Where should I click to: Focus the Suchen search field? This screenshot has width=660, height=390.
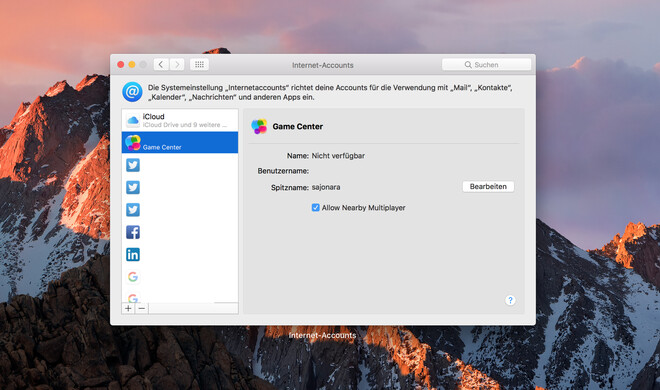(486, 64)
